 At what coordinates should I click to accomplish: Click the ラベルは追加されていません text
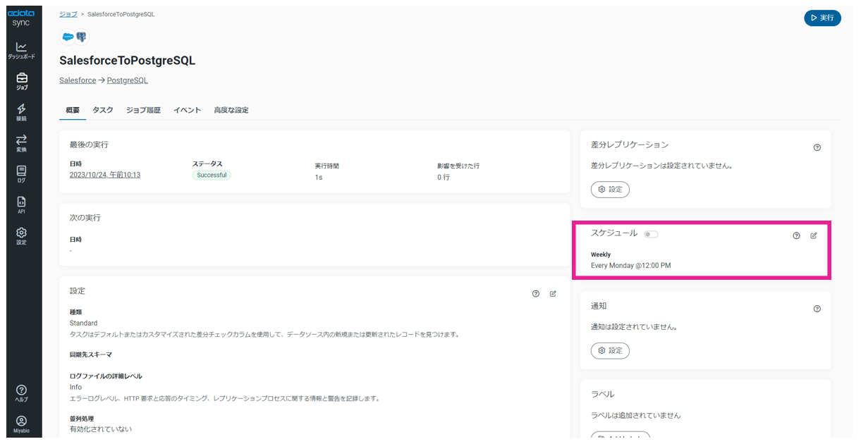tap(636, 415)
